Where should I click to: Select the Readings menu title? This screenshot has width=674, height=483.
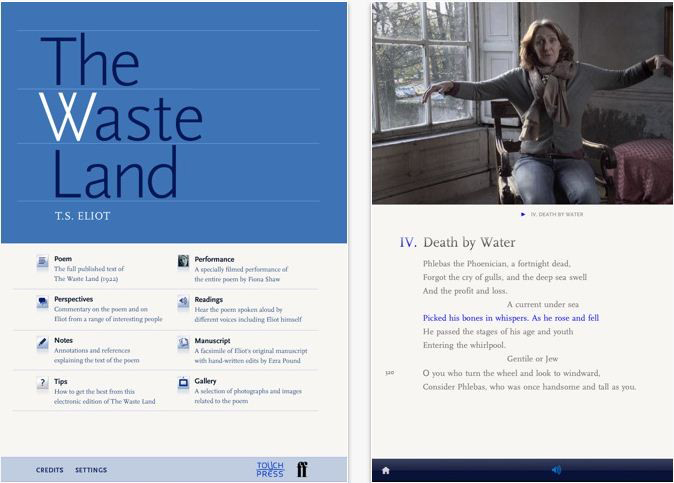(208, 300)
